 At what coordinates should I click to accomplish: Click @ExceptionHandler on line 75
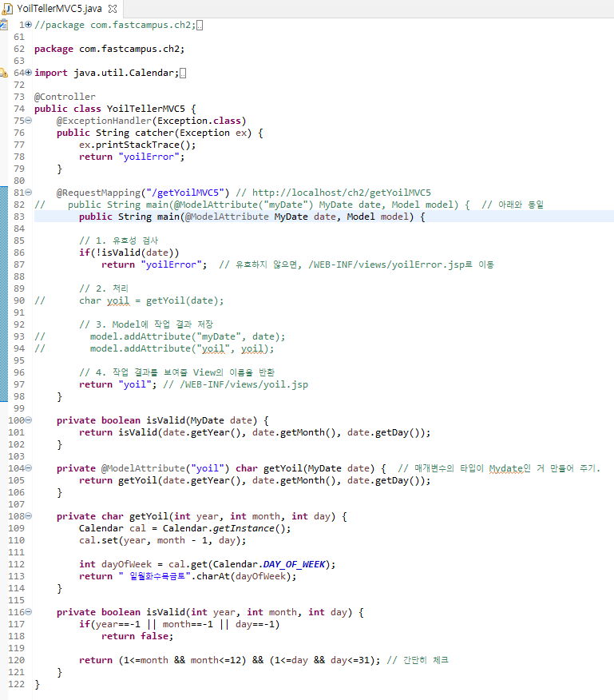click(104, 121)
